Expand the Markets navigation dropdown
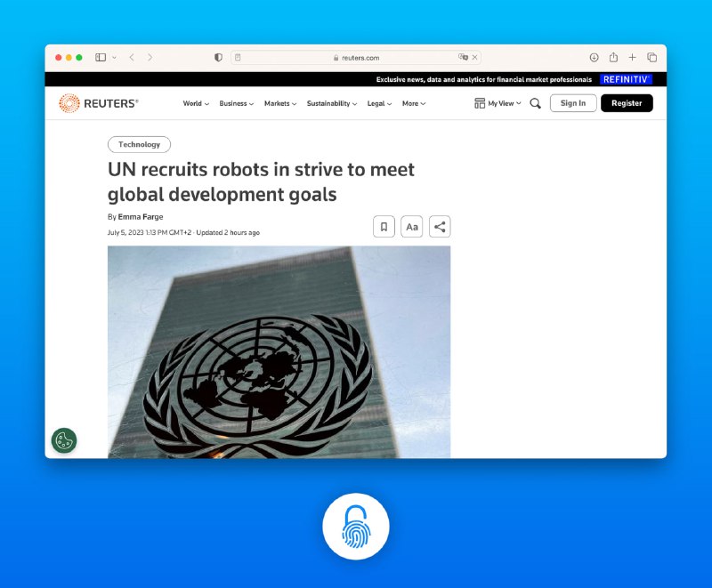Viewport: 712px width, 588px height. tap(280, 103)
